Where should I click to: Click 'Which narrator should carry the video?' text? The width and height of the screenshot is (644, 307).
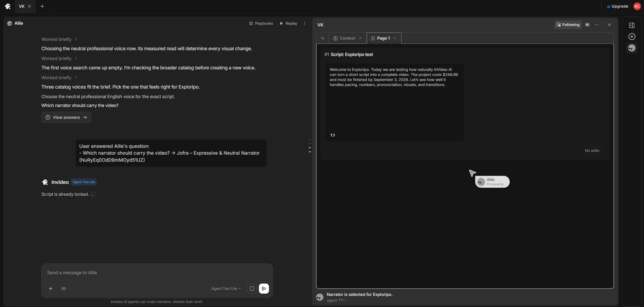80,106
